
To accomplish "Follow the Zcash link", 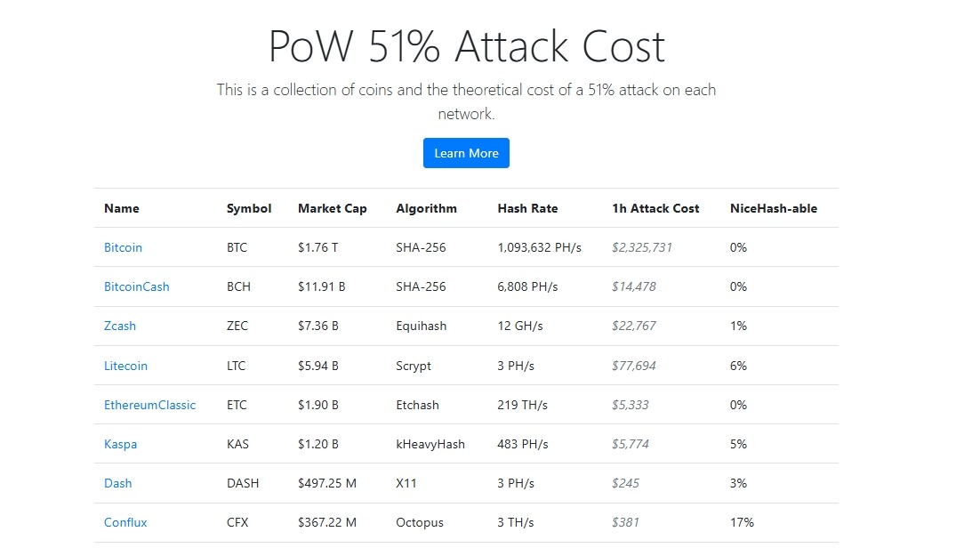I will (120, 326).
